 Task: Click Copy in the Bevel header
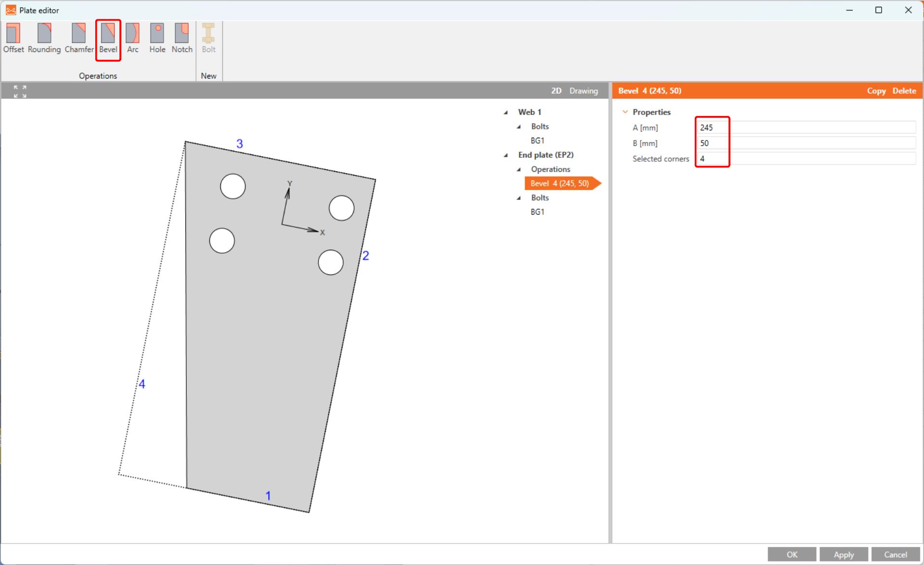pos(876,91)
